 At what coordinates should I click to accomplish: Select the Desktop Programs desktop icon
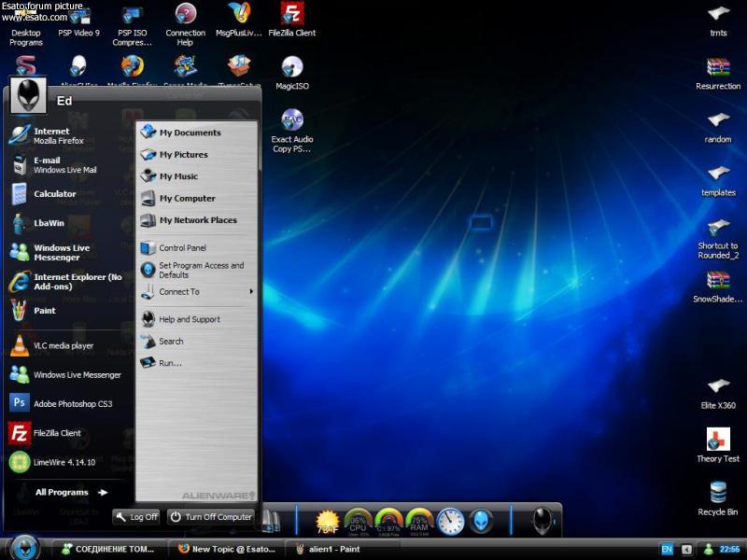pos(26,25)
